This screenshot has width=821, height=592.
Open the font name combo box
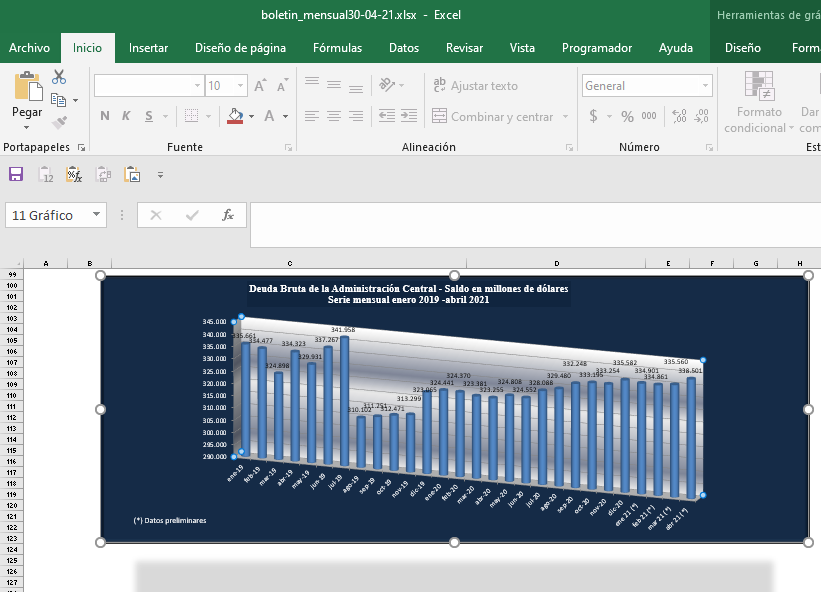coord(149,85)
